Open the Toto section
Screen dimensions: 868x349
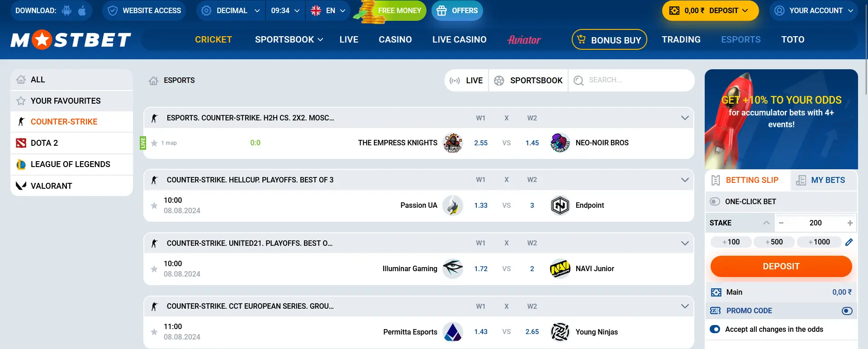tap(793, 40)
